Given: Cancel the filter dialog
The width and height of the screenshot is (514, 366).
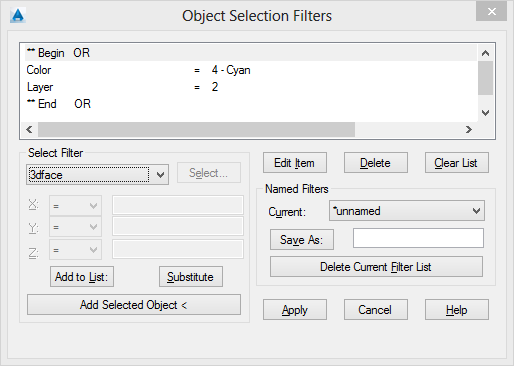Looking at the screenshot, I should tap(376, 310).
